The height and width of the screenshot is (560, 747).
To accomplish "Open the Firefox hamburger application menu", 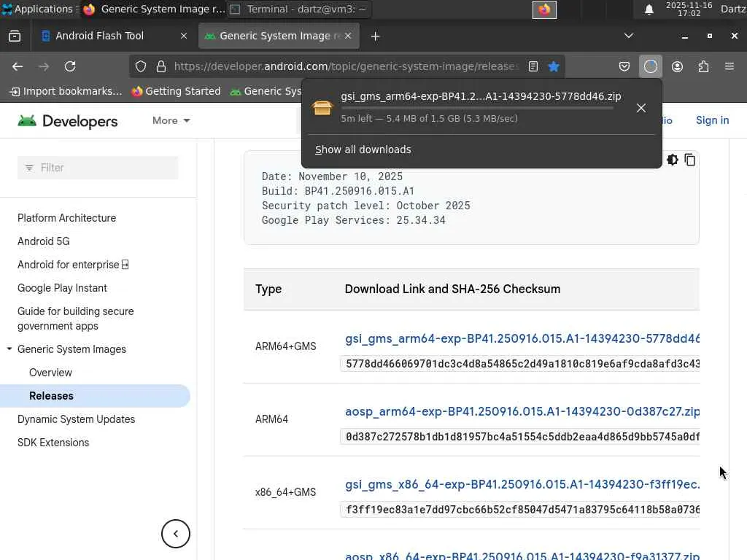I will point(729,66).
